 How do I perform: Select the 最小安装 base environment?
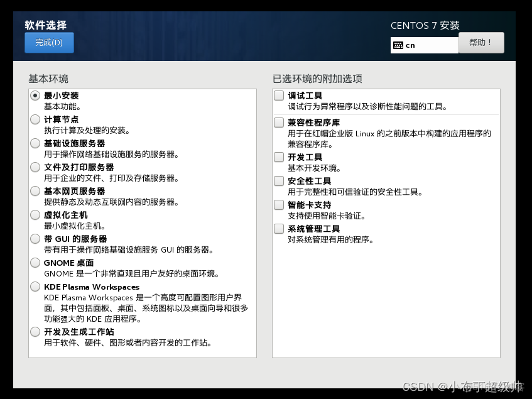(35, 96)
